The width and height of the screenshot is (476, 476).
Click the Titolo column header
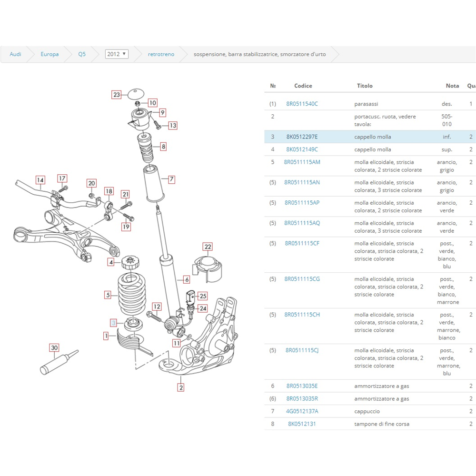[x=365, y=86]
